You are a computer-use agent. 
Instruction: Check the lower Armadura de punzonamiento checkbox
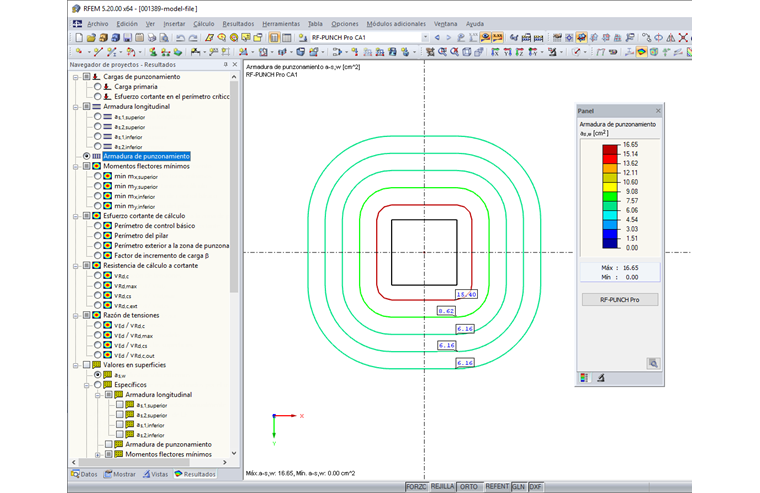pos(109,444)
